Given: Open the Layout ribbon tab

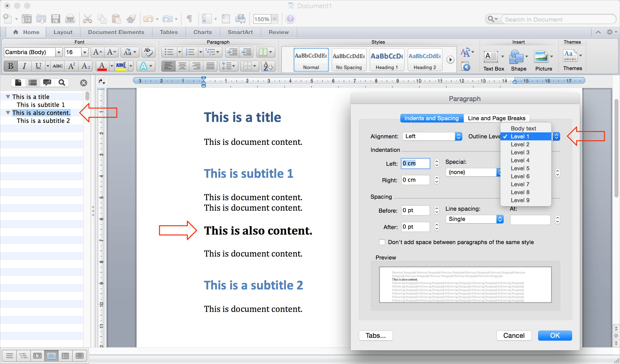Looking at the screenshot, I should (x=63, y=32).
